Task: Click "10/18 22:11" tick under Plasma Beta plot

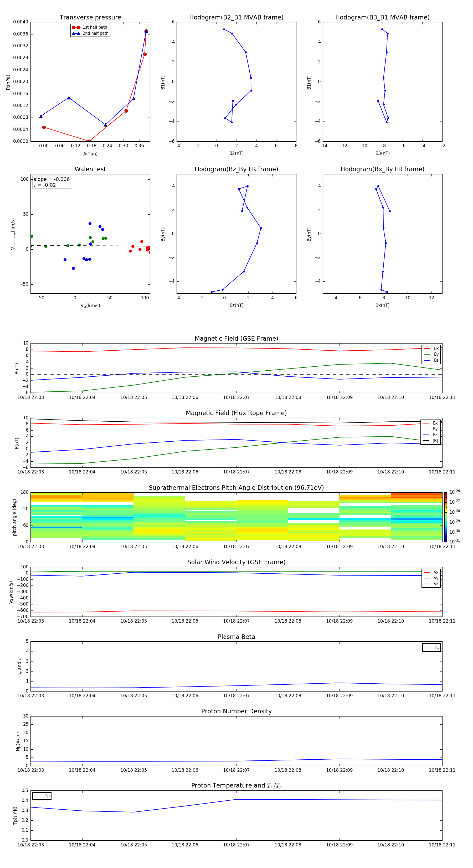Action: click(x=442, y=695)
